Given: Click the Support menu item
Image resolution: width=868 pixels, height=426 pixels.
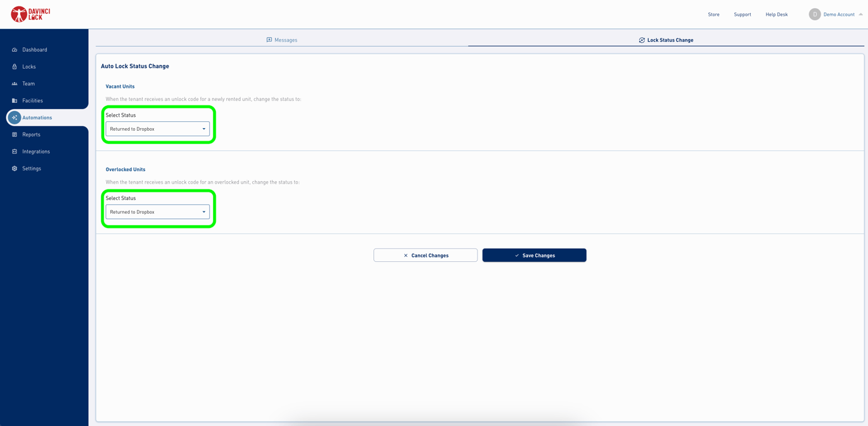Looking at the screenshot, I should 742,14.
